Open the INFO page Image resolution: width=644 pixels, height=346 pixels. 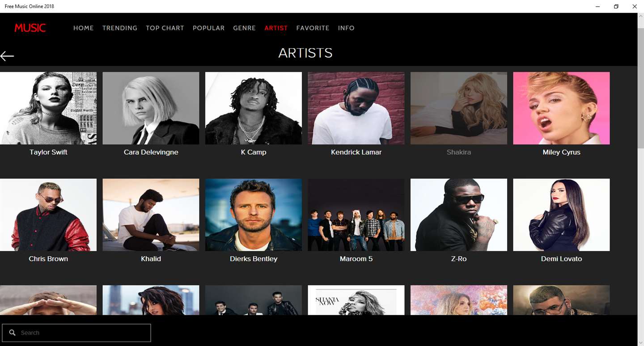(x=346, y=28)
